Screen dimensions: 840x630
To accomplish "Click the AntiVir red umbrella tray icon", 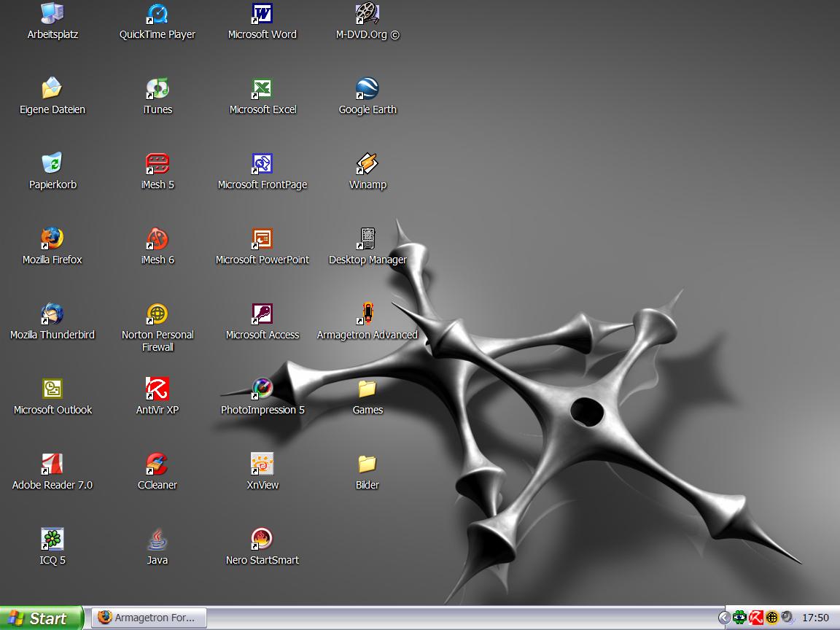I will click(x=756, y=618).
